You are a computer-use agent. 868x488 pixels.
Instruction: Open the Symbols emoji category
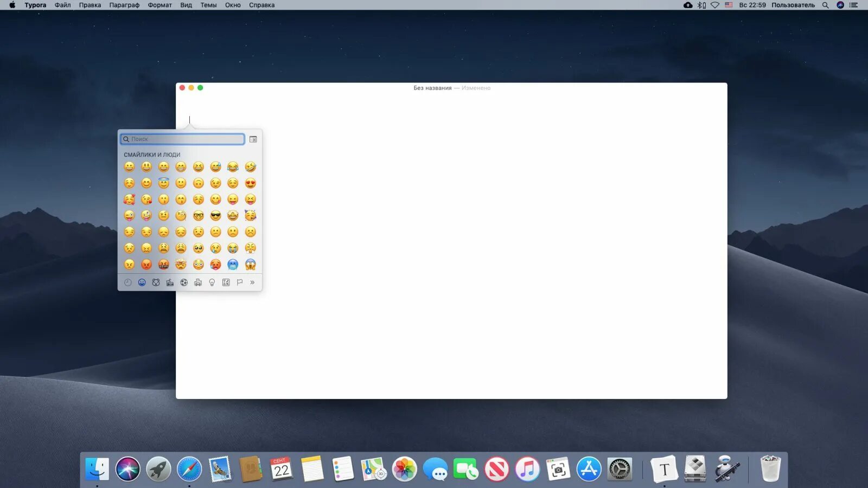226,282
